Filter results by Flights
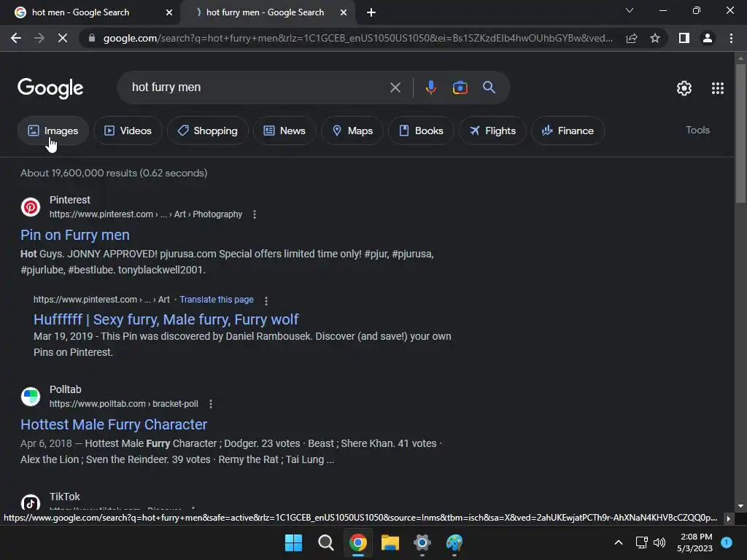Screen dimensions: 747x560 coord(492,131)
